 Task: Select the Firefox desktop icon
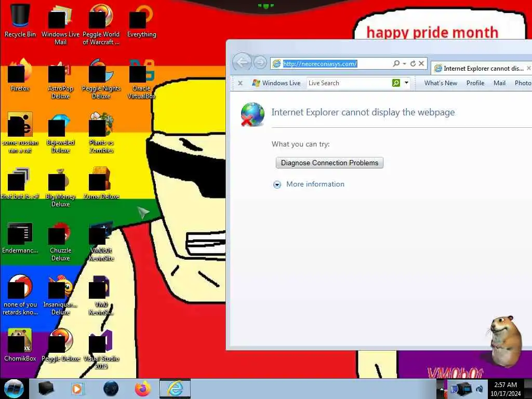20,75
